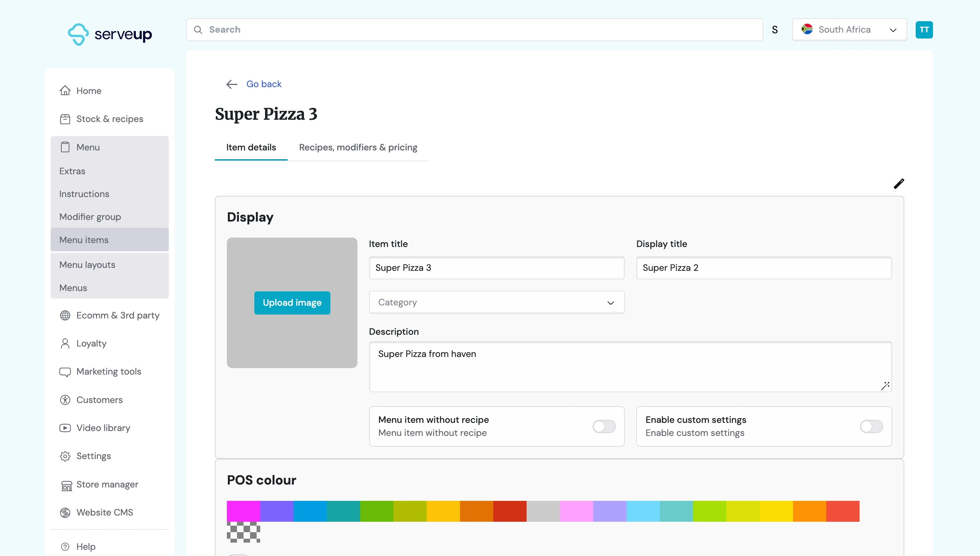Click the Home icon in the sidebar
The image size is (980, 556).
pyautogui.click(x=65, y=90)
